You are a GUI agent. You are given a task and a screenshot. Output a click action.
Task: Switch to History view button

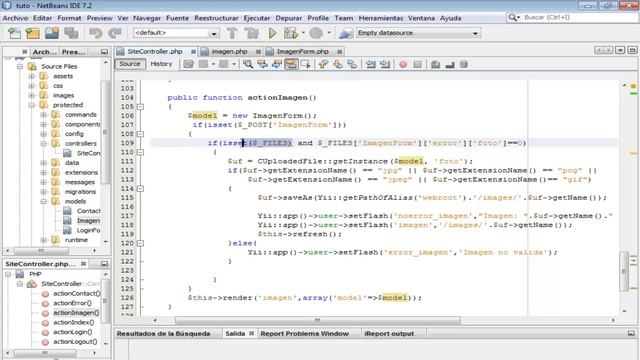pos(161,64)
